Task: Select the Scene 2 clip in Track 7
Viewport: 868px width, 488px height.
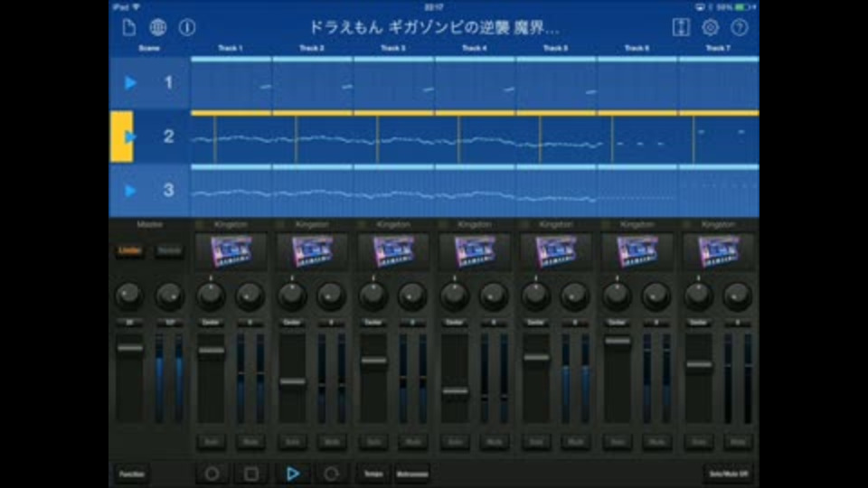Action: coord(719,136)
